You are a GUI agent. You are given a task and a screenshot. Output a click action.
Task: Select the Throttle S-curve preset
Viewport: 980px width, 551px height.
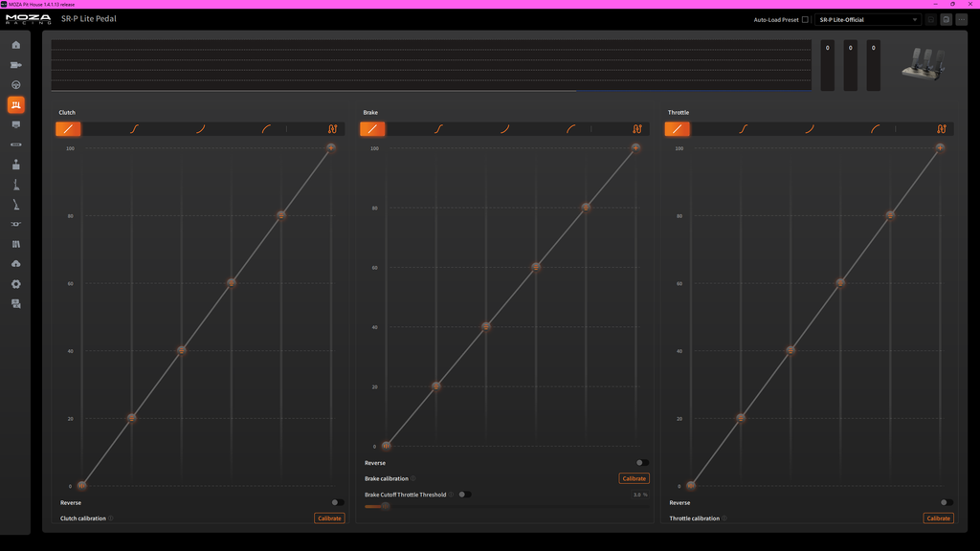[743, 129]
